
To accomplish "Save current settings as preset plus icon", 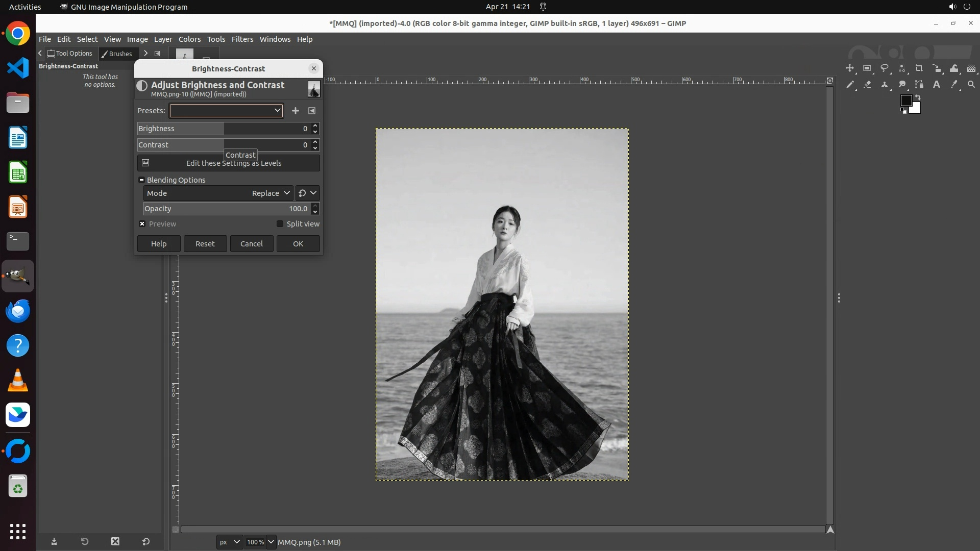I will pyautogui.click(x=296, y=111).
